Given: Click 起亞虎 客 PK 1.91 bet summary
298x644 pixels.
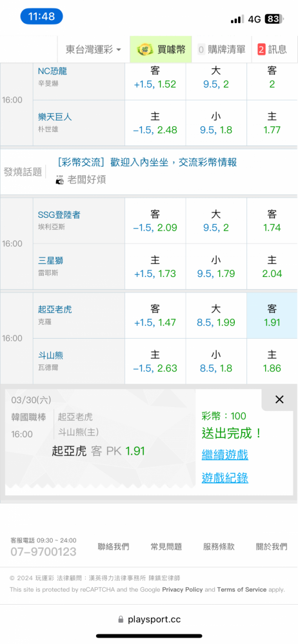Looking at the screenshot, I should click(99, 451).
